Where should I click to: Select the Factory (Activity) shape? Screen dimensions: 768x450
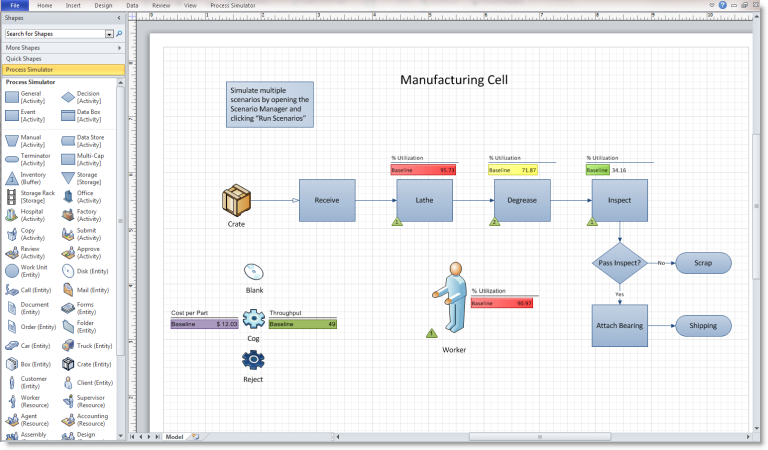click(67, 215)
